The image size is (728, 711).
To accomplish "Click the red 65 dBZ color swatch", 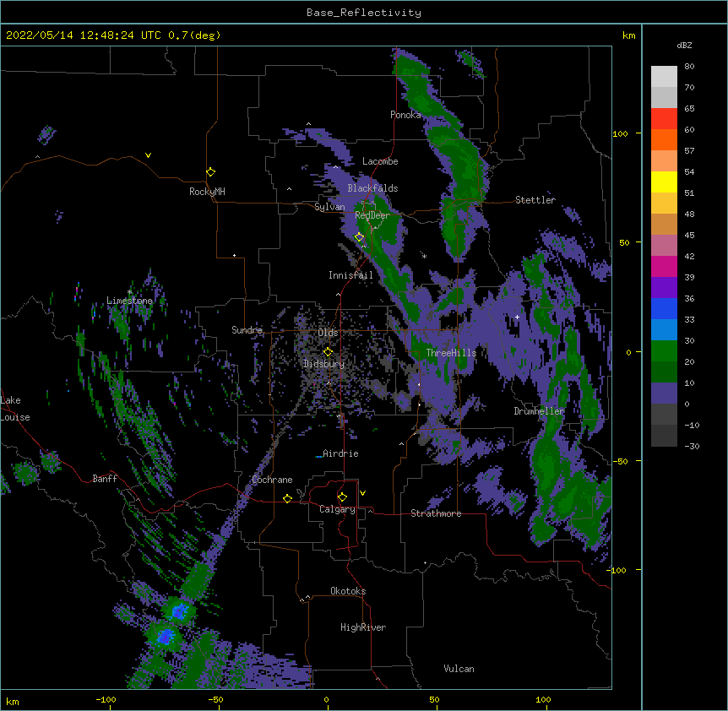I will point(664,119).
